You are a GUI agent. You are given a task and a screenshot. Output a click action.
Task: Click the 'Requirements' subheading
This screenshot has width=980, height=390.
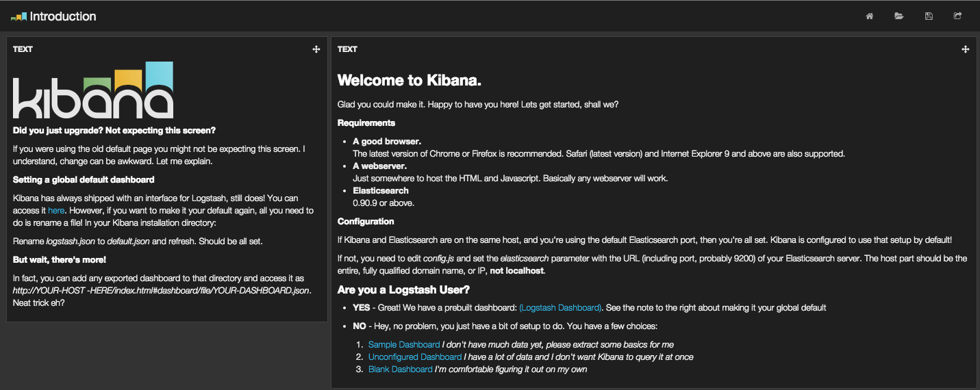(x=366, y=123)
